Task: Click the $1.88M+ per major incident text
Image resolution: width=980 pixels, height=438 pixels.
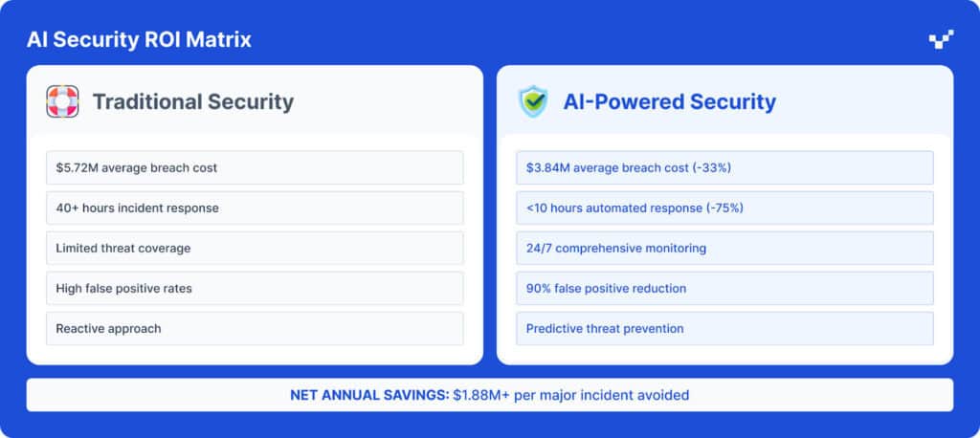Action: point(571,394)
